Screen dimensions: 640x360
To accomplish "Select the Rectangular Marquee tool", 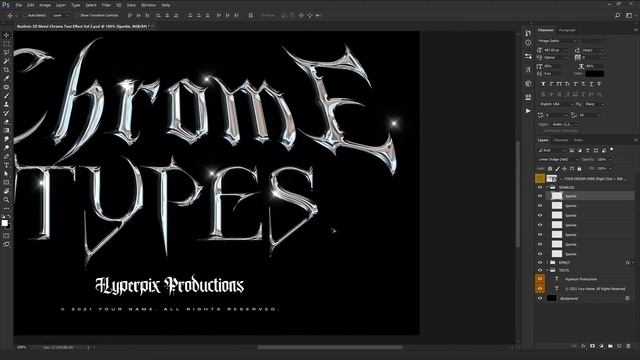I will pos(6,44).
